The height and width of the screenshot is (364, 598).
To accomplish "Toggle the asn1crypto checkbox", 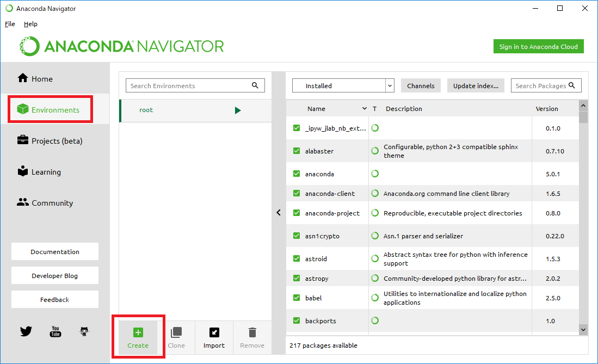I will click(x=297, y=236).
